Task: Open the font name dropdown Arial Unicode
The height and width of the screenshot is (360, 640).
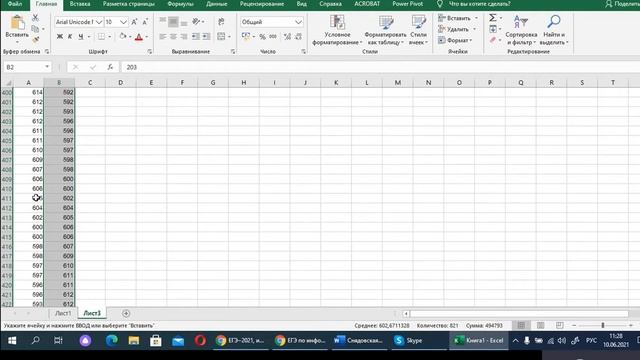Action: tap(99, 22)
